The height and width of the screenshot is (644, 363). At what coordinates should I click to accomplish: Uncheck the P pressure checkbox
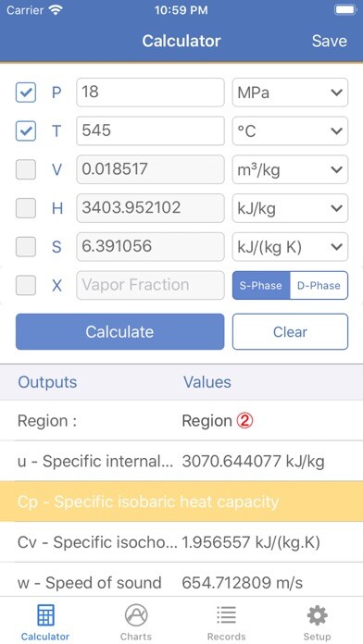26,93
